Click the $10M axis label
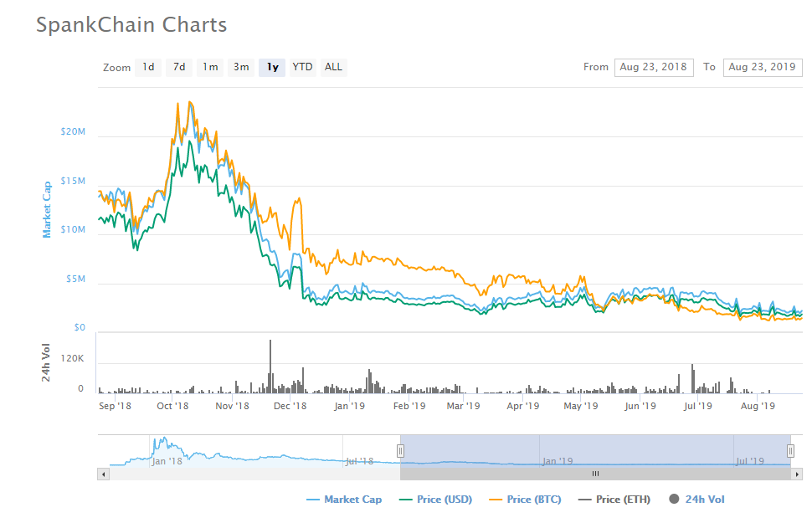 tap(73, 229)
